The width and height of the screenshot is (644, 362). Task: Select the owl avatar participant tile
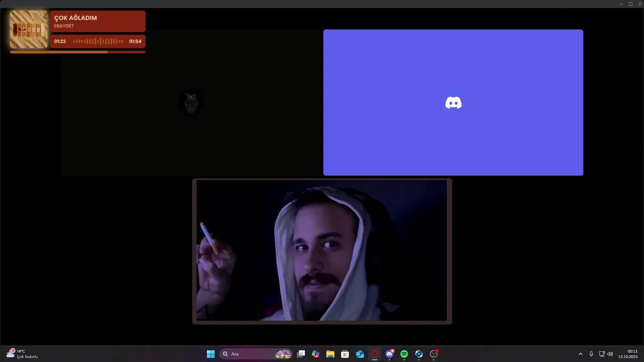click(x=191, y=103)
